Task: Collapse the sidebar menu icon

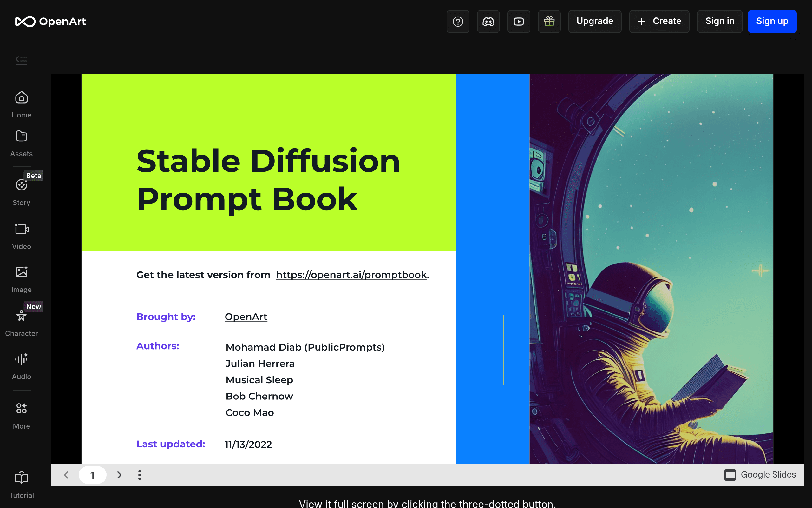Action: [22, 60]
